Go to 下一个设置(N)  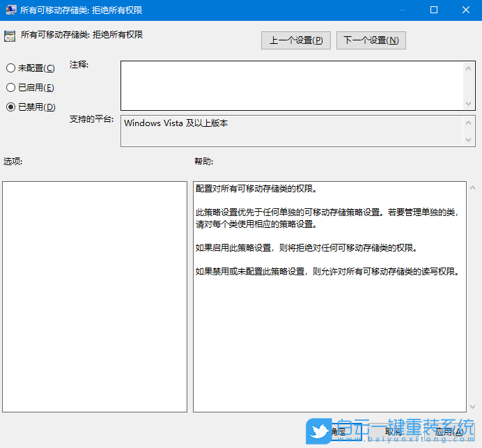tap(371, 40)
